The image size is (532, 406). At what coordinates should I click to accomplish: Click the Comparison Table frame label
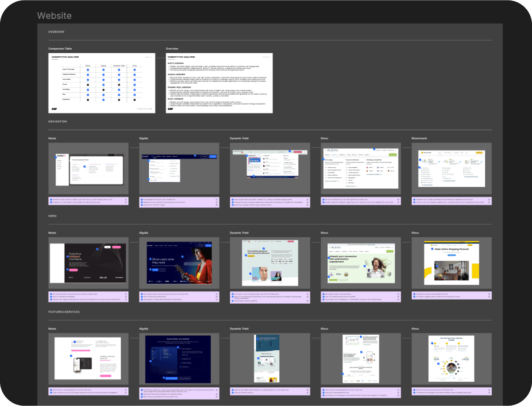[x=60, y=49]
